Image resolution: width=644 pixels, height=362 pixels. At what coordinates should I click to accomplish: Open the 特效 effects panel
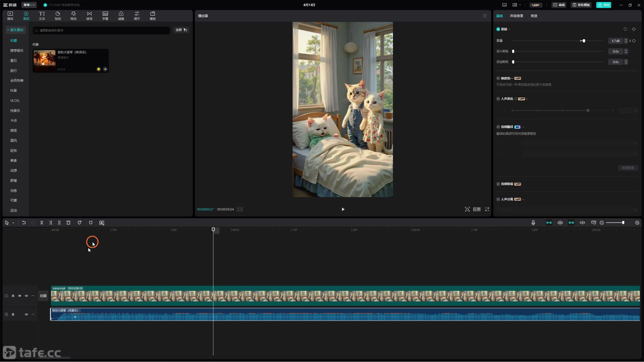pyautogui.click(x=73, y=16)
